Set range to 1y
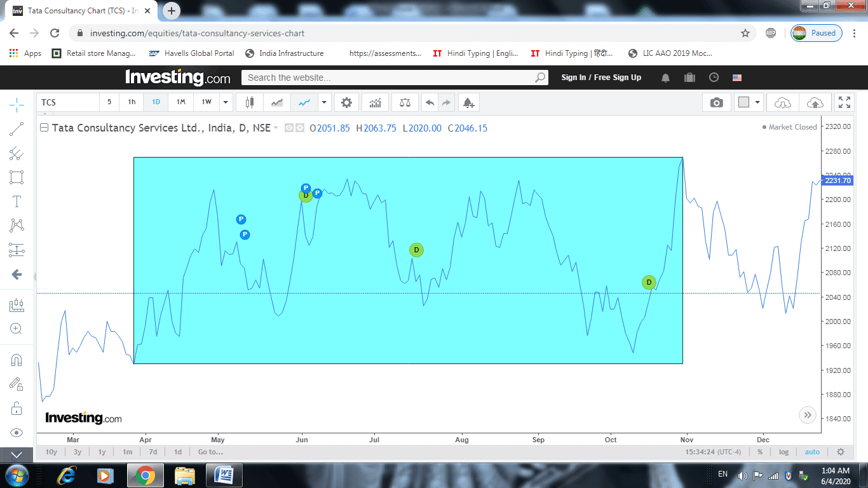 (102, 452)
